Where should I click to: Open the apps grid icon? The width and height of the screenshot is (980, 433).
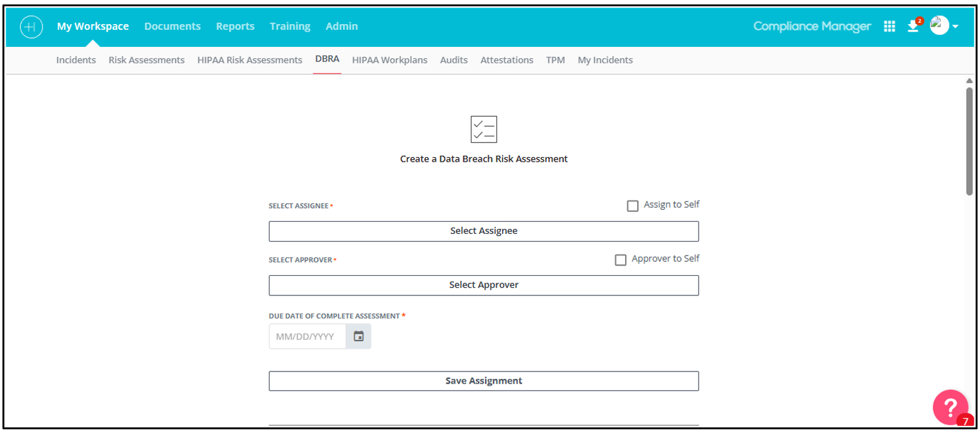889,26
